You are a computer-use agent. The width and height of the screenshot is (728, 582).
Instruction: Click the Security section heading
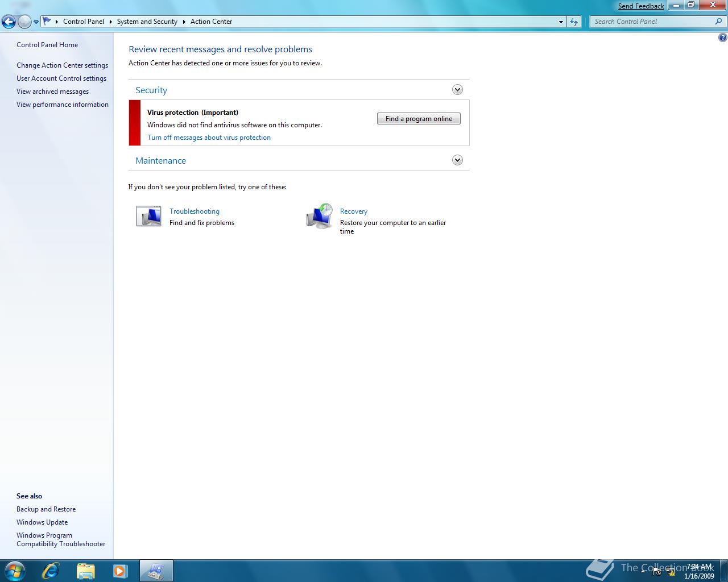click(x=151, y=90)
